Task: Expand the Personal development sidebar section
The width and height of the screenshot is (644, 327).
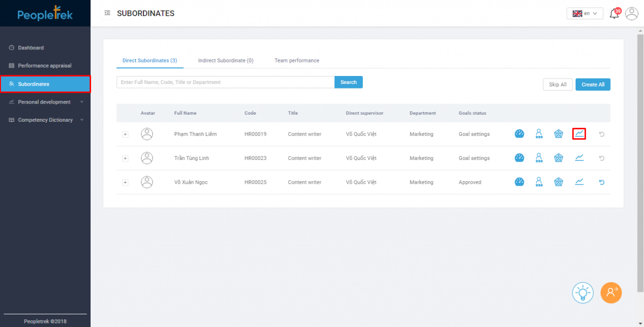Action: 45,102
